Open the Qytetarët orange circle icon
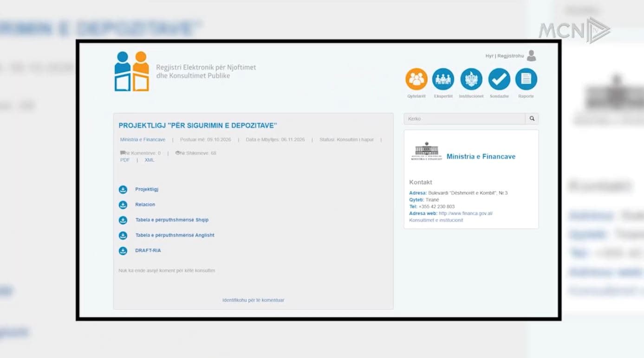This screenshot has height=358, width=644. coord(416,79)
